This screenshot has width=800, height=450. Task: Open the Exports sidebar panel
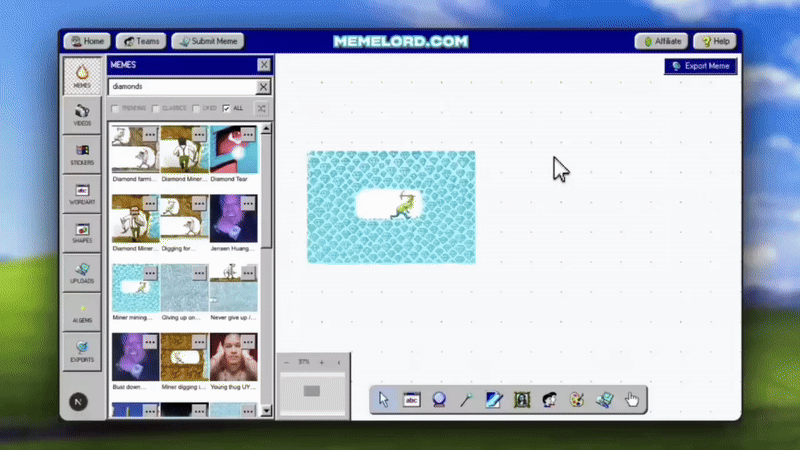(82, 351)
